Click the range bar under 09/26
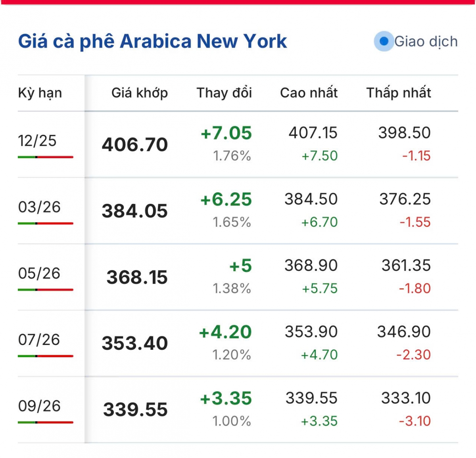Viewport: 476px width, 458px height. [x=46, y=422]
